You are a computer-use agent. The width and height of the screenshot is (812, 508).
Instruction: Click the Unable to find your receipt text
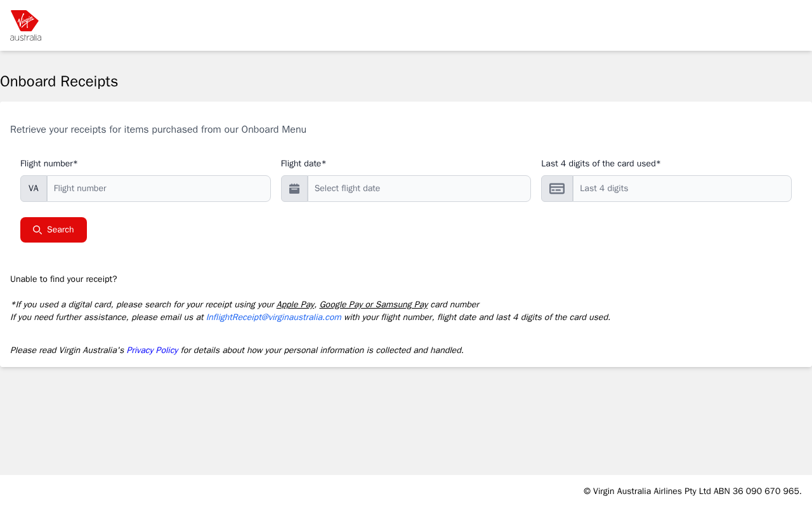[63, 279]
